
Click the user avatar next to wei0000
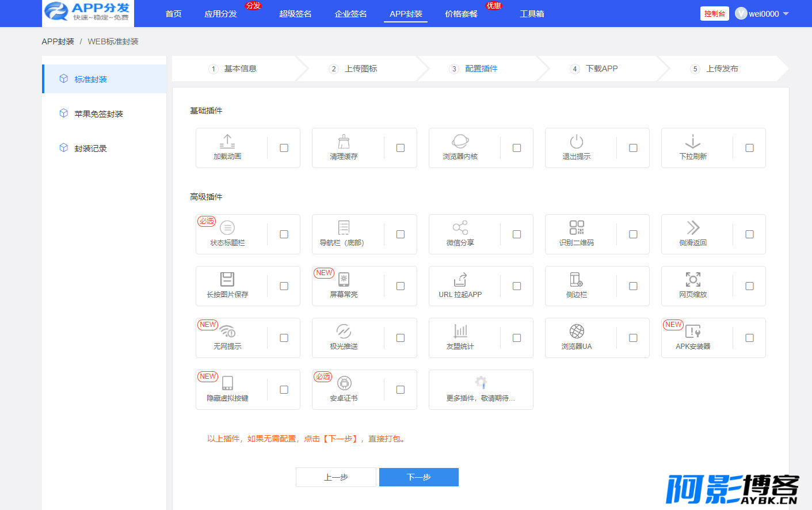pyautogui.click(x=741, y=13)
